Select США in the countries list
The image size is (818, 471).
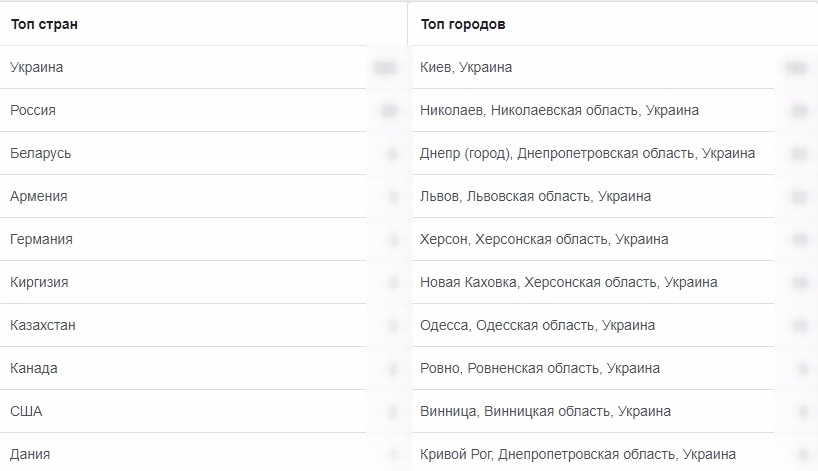[26, 411]
